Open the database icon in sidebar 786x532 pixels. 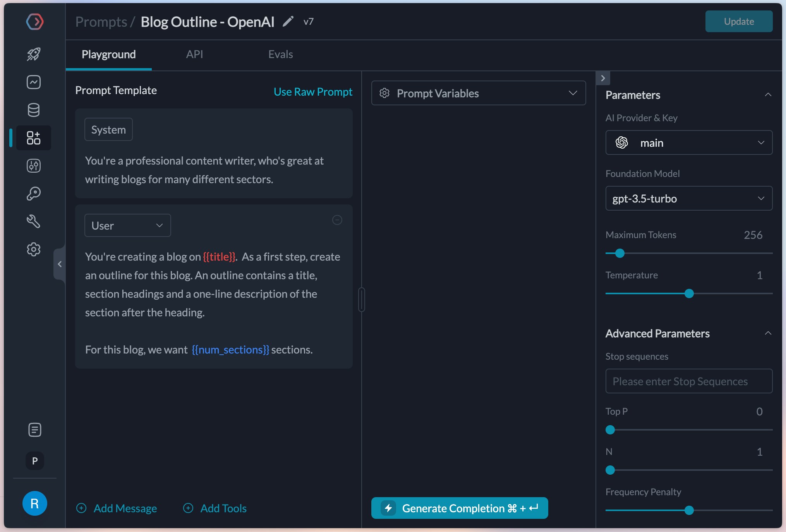[34, 110]
